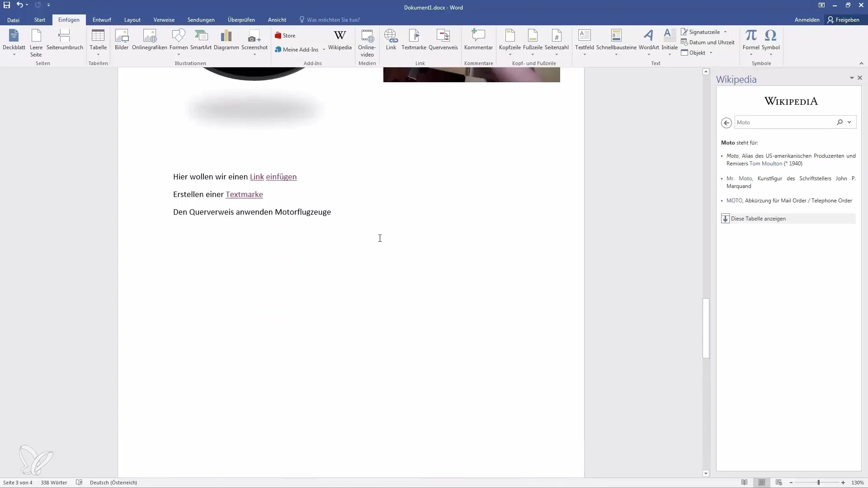Switch to Weblayout view
The height and width of the screenshot is (488, 868).
tap(778, 483)
